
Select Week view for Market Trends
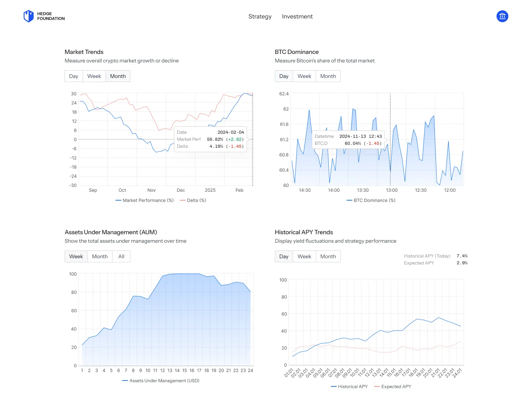coord(94,76)
